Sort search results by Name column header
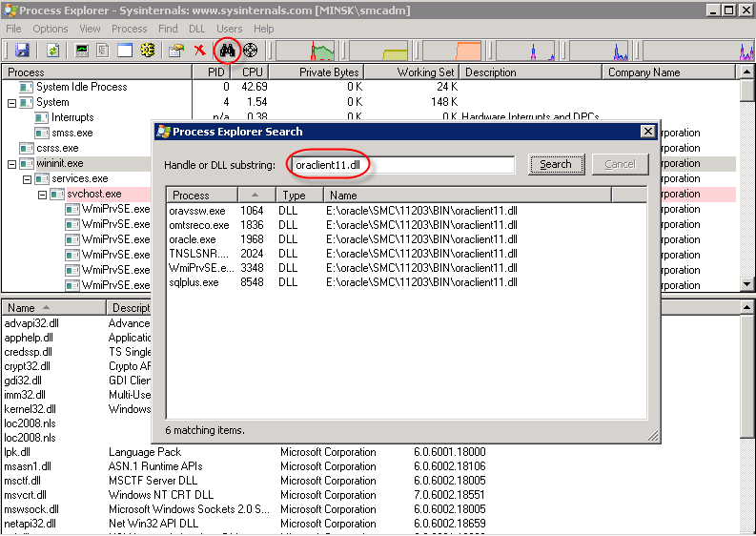The image size is (756, 536). (467, 196)
